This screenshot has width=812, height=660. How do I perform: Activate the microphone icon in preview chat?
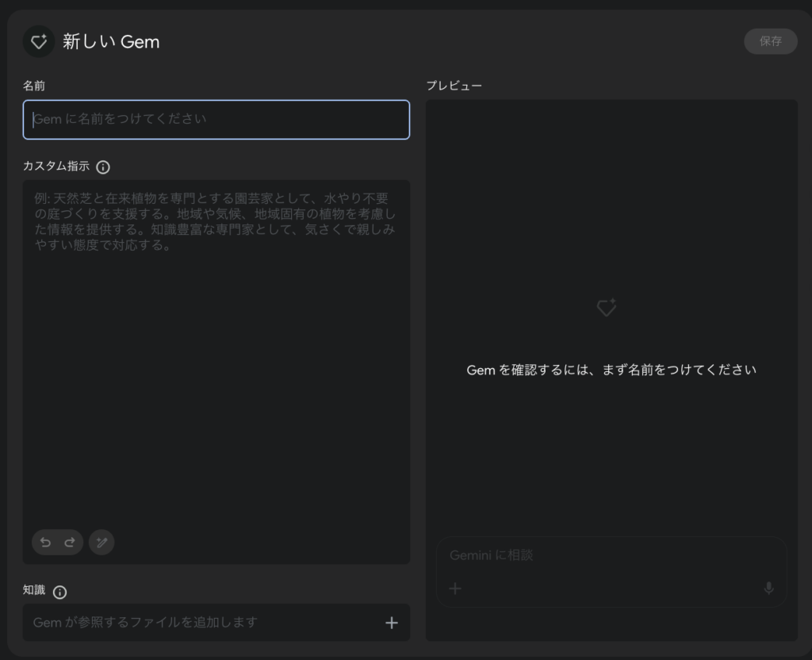pyautogui.click(x=768, y=588)
